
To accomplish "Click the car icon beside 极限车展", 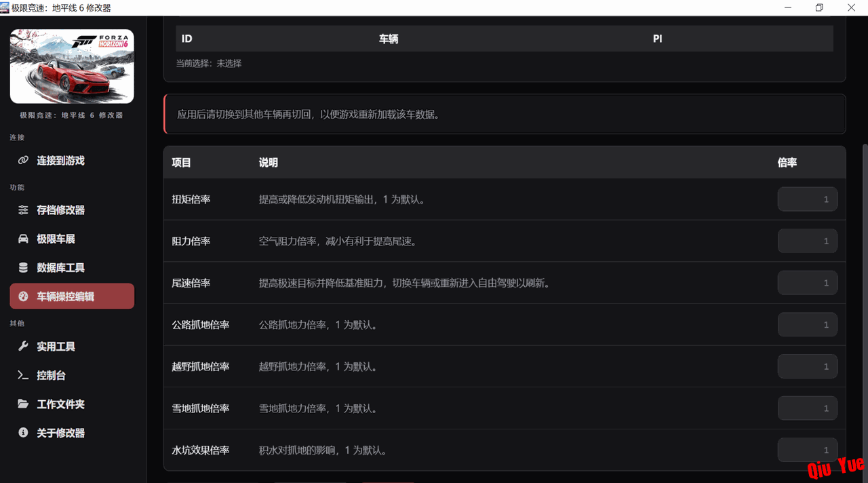I will click(23, 239).
